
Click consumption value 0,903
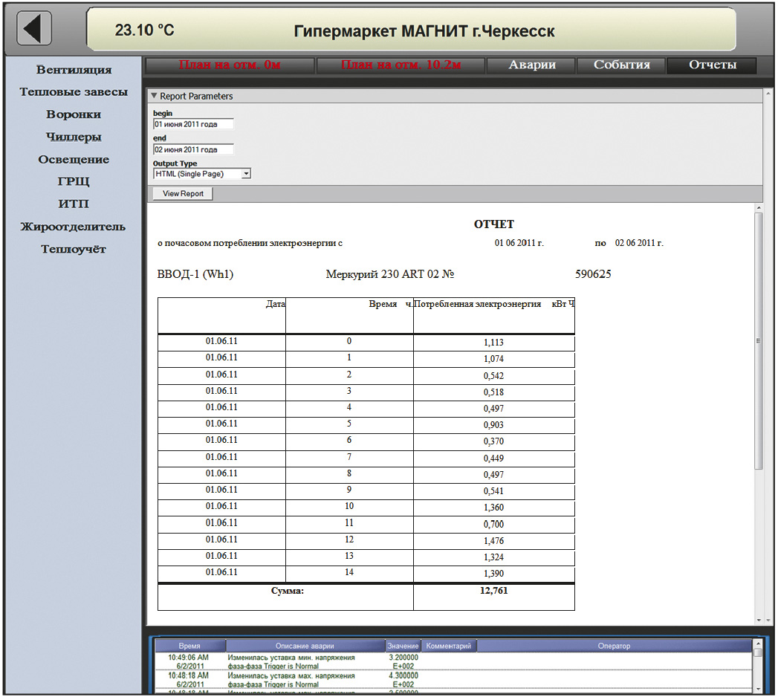[x=493, y=424]
